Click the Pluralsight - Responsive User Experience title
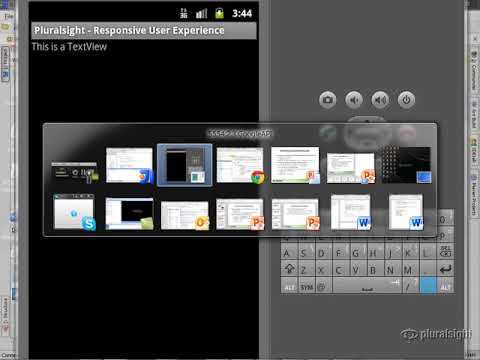This screenshot has width=480, height=360. 129,30
